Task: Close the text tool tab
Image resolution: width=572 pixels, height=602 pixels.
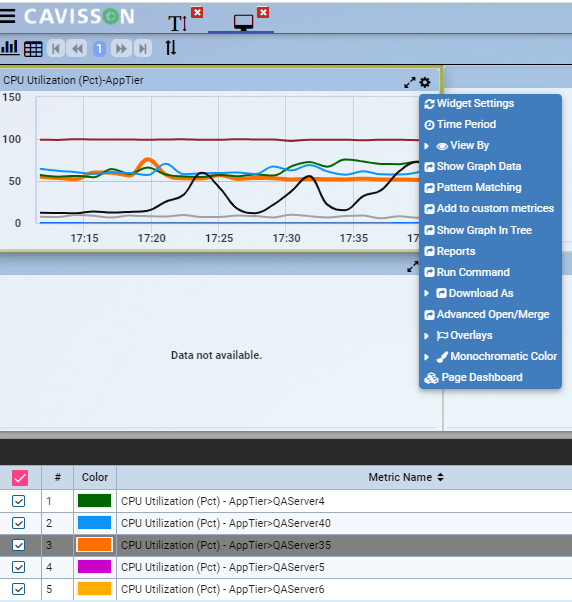Action: click(197, 12)
